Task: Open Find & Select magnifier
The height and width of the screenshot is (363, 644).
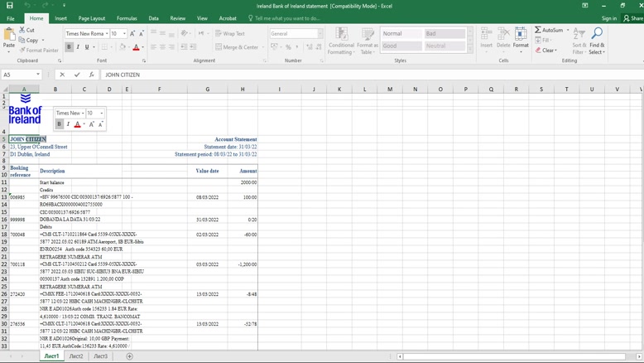Action: point(596,34)
